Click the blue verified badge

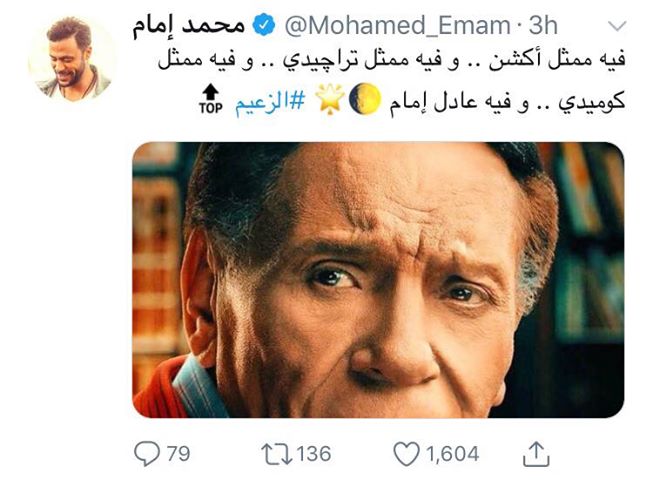click(x=264, y=25)
